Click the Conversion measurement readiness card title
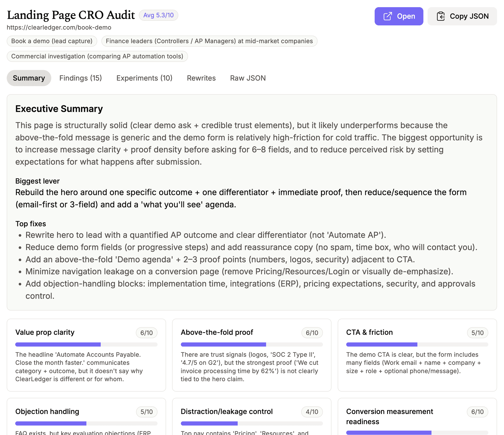The width and height of the screenshot is (504, 435). (389, 416)
